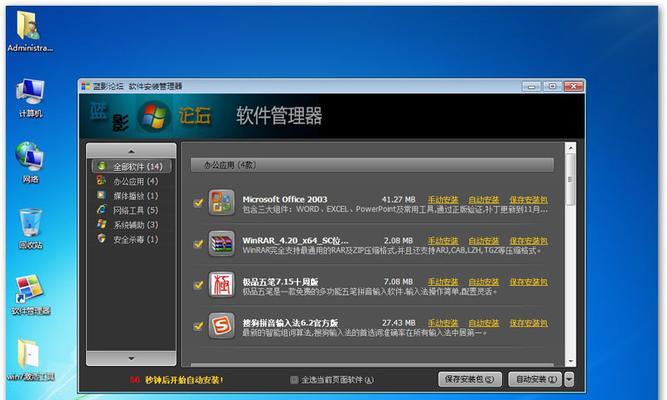Click the 网络工具 category icon
The width and height of the screenshot is (667, 400).
point(101,210)
